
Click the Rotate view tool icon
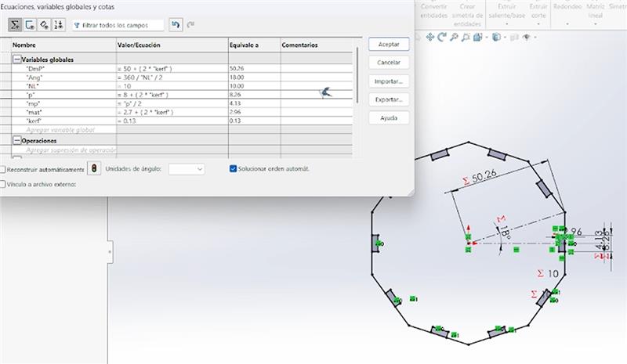pos(442,37)
